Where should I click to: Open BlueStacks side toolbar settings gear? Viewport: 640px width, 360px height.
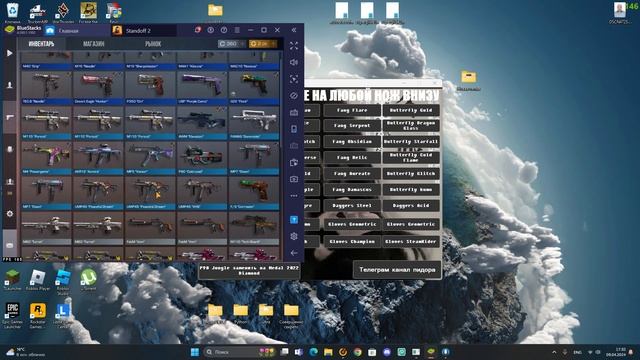click(294, 236)
